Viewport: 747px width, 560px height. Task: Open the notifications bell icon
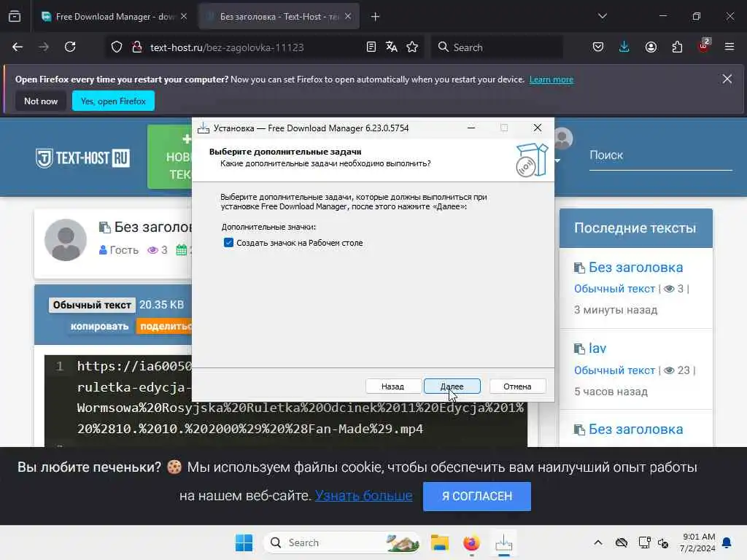tap(727, 542)
